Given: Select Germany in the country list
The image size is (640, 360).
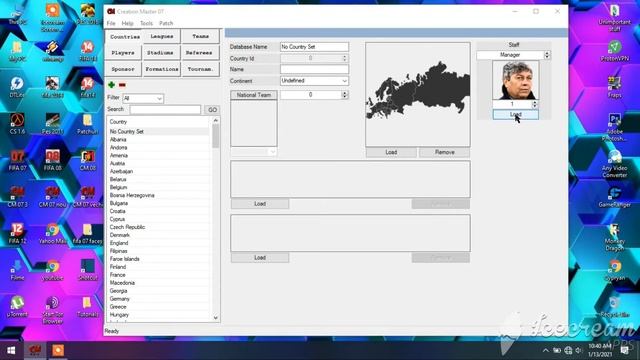Looking at the screenshot, I should point(120,299).
